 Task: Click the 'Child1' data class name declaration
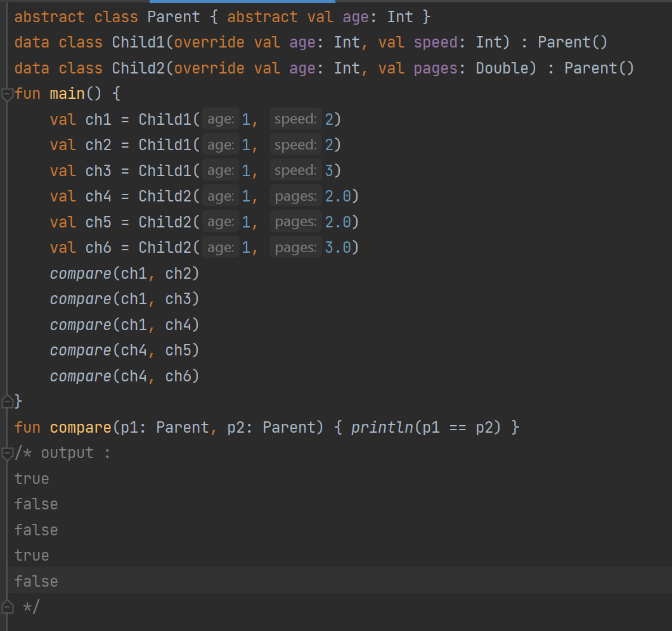(138, 42)
